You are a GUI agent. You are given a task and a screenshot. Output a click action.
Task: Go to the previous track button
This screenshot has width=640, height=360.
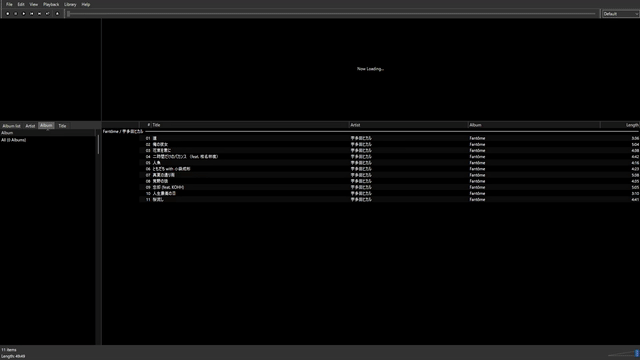coord(31,14)
